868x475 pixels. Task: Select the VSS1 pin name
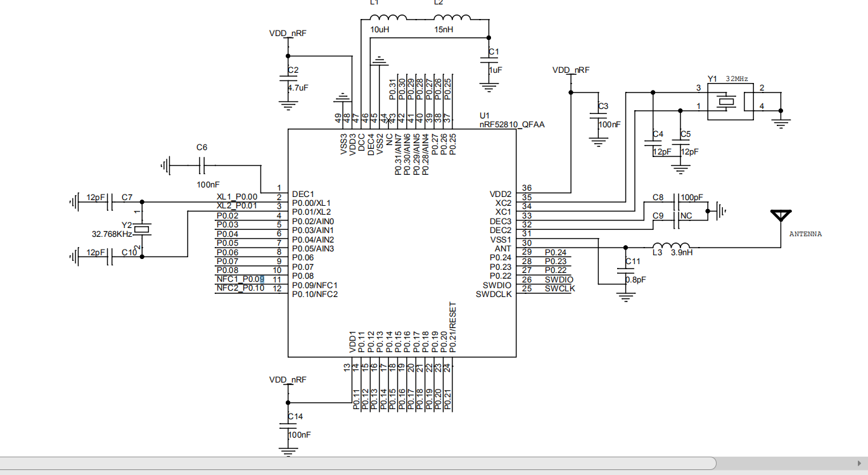coord(501,239)
